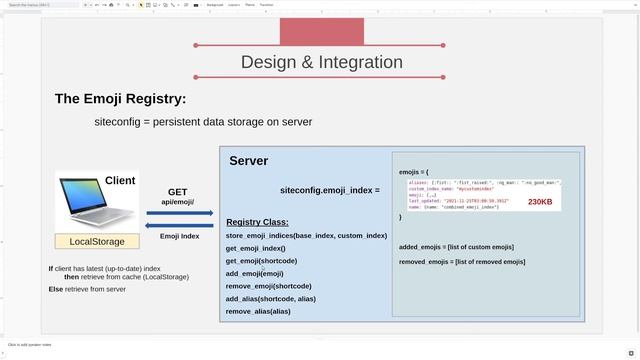This screenshot has width=640, height=360.
Task: Click 'removed_emojis = [list of removed emojis]'
Action: coord(462,262)
